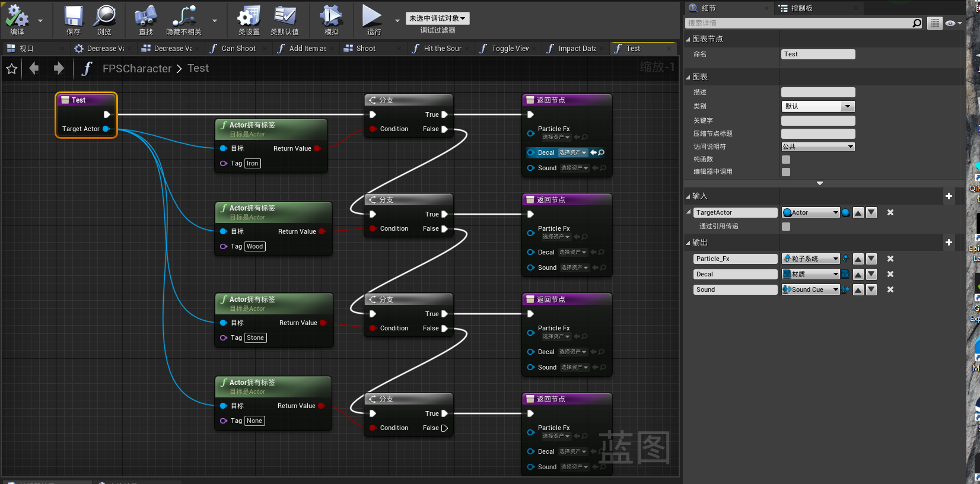Click the 关键字 input field
The width and height of the screenshot is (980, 484).
click(x=818, y=120)
